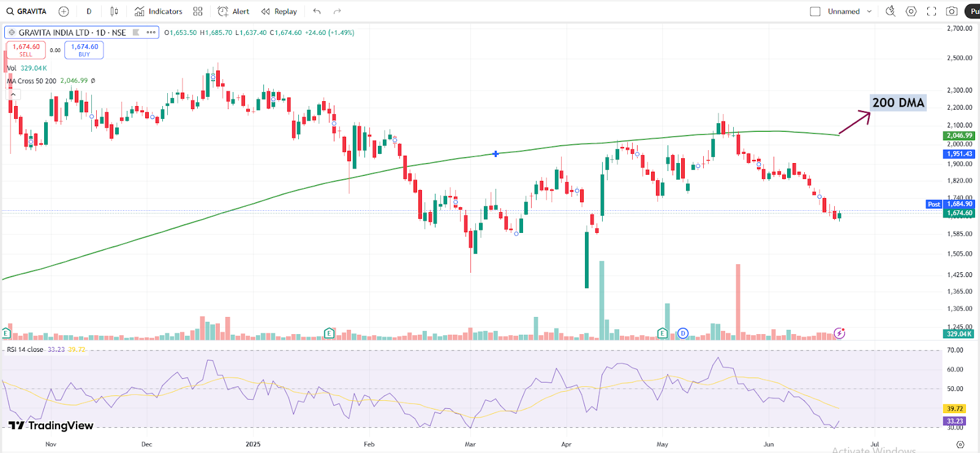Open time axis settings gear at bottom right
The width and height of the screenshot is (980, 453).
960,444
